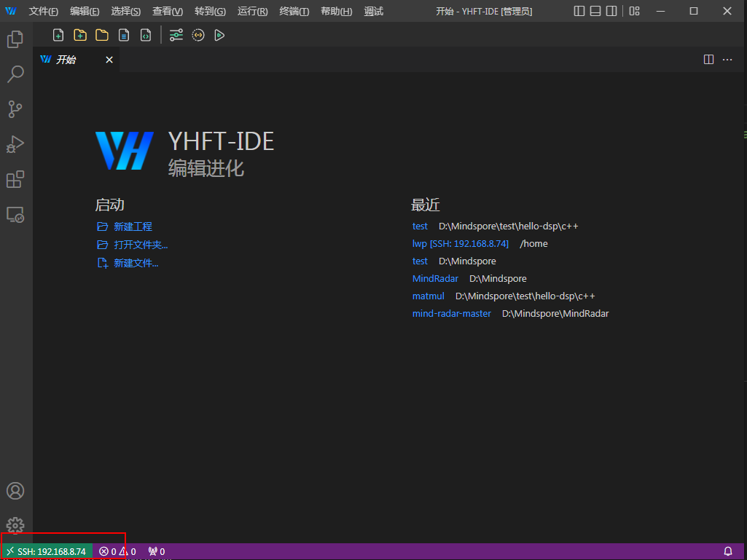Open the Run and Debug view
Screen dimensions: 747x560
(x=15, y=144)
